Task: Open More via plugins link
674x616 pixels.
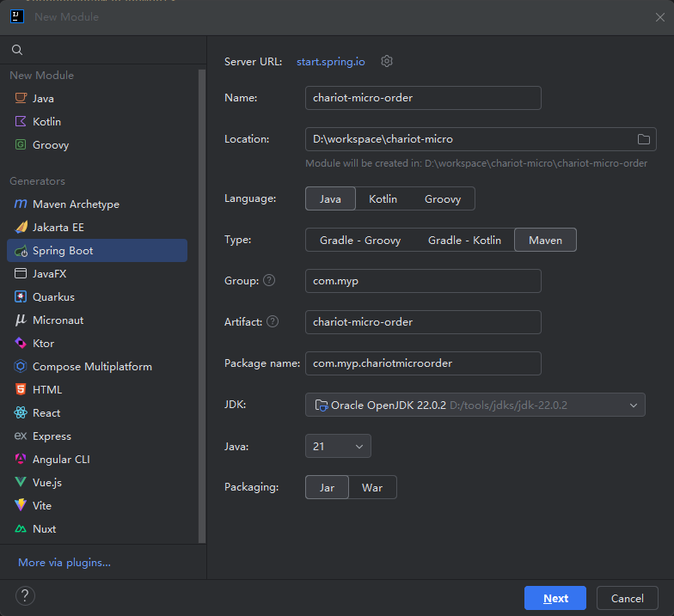Action: (64, 562)
